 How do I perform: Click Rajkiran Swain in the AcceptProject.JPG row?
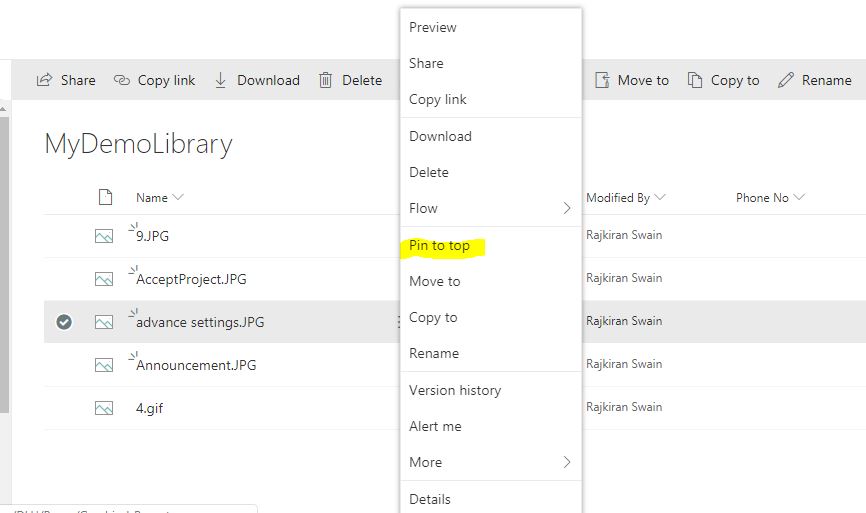(x=624, y=278)
